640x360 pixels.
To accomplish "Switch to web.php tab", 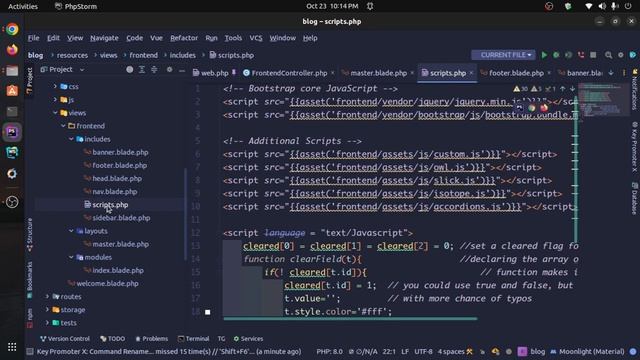I will click(x=214, y=73).
